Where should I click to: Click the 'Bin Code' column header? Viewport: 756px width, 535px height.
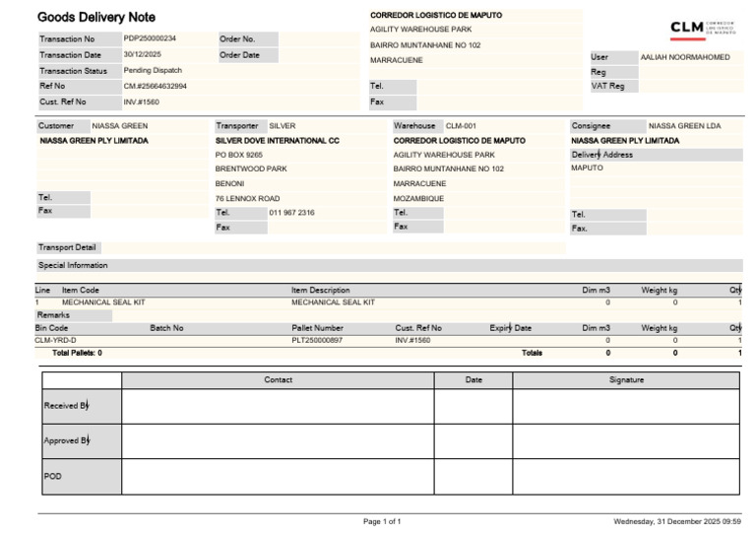click(51, 327)
